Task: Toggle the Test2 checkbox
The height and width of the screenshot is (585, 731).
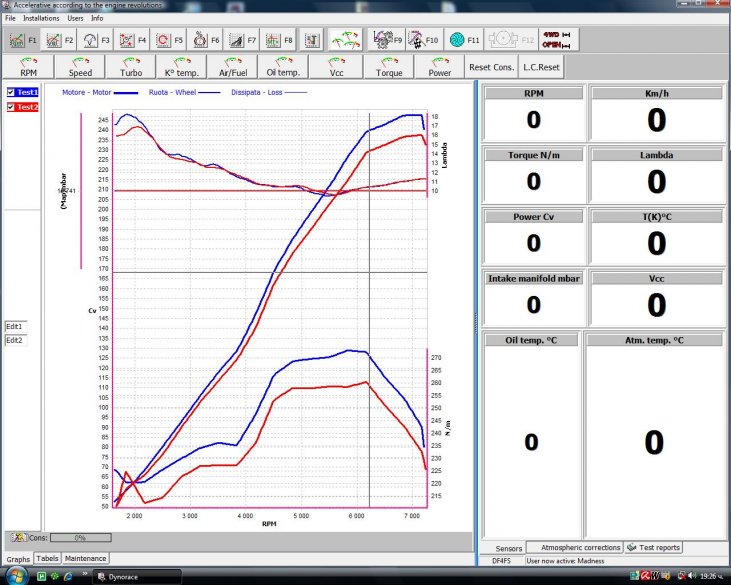Action: point(10,106)
